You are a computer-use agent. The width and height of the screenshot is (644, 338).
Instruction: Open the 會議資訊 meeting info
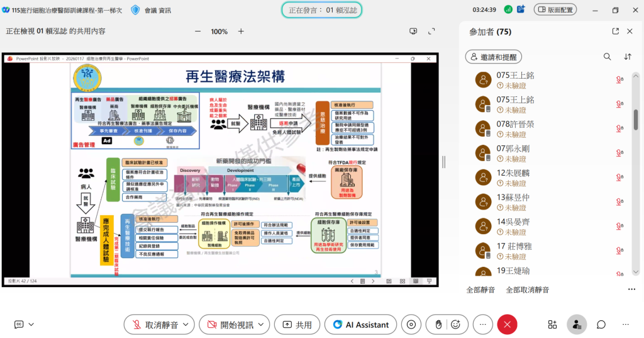pos(158,10)
